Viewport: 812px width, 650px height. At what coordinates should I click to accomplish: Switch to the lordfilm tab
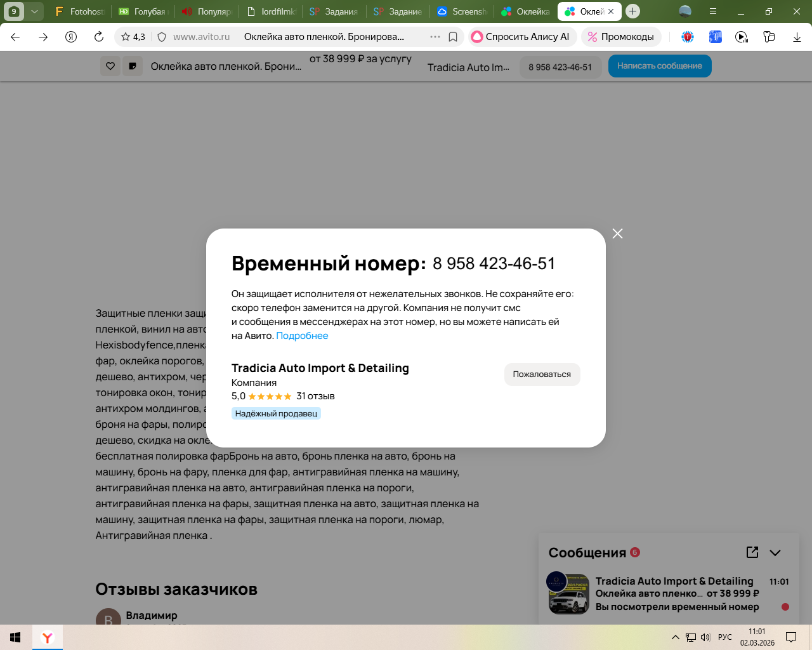tap(271, 11)
